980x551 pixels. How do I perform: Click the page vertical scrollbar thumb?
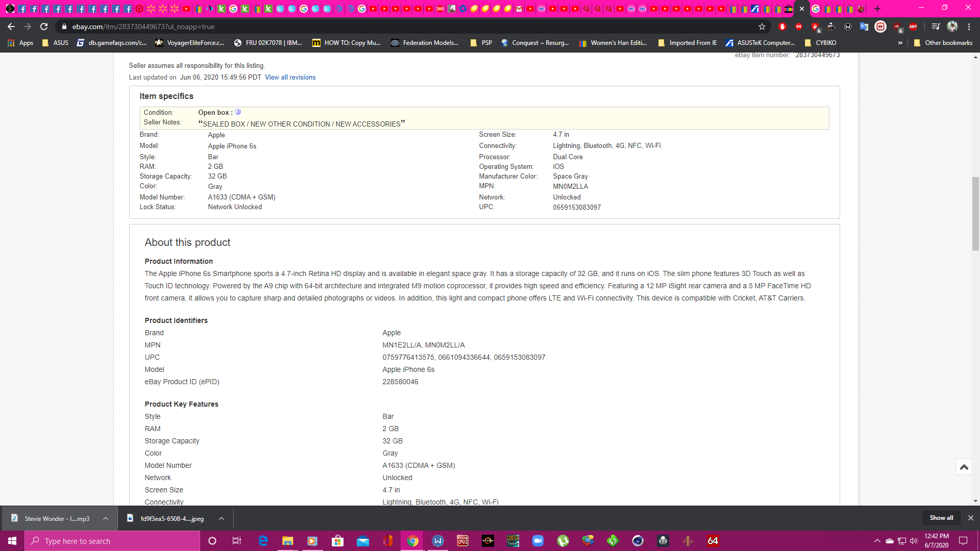[975, 214]
